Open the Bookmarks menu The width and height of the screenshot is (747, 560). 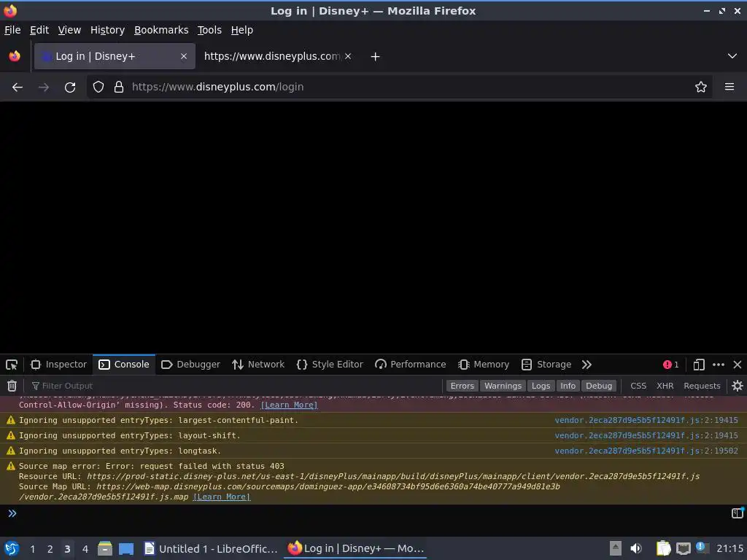[x=161, y=30]
